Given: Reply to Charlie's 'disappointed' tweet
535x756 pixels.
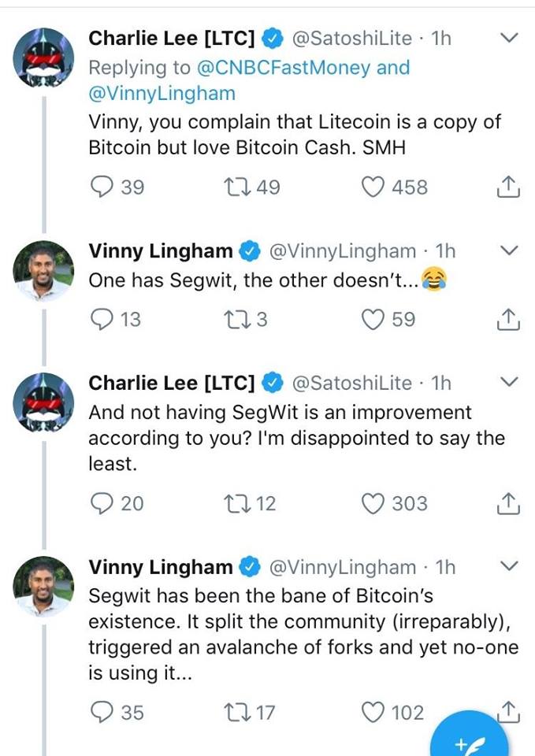Looking at the screenshot, I should pos(102,503).
